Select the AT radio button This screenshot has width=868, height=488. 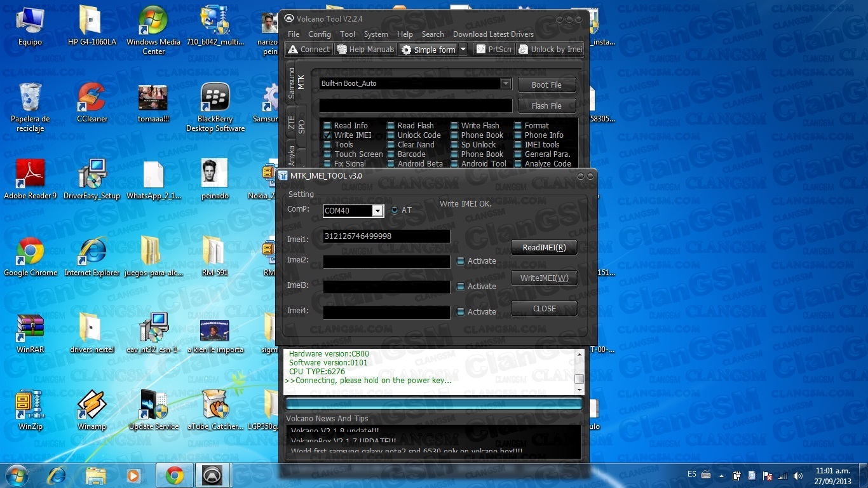395,210
